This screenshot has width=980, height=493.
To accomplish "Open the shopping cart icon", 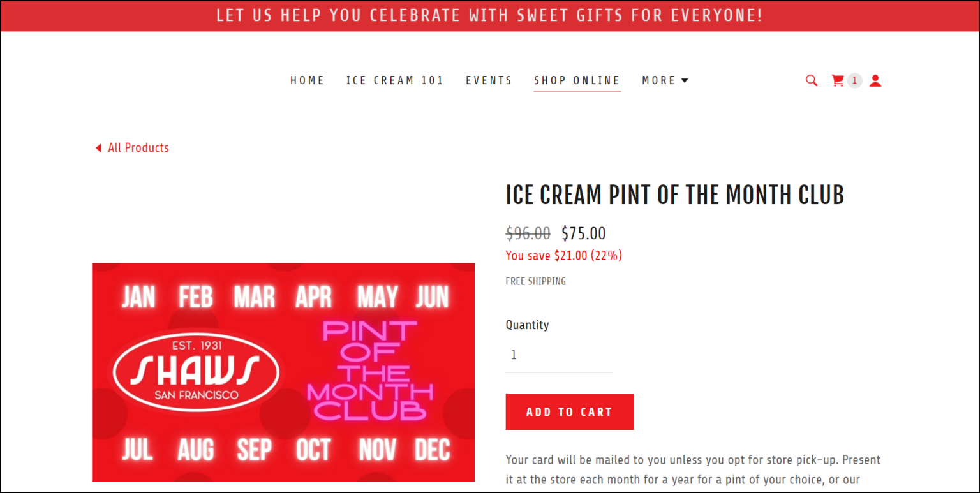I will pos(838,80).
